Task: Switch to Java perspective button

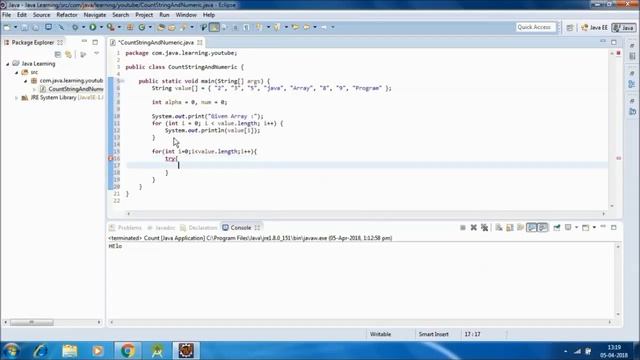Action: pyautogui.click(x=624, y=27)
